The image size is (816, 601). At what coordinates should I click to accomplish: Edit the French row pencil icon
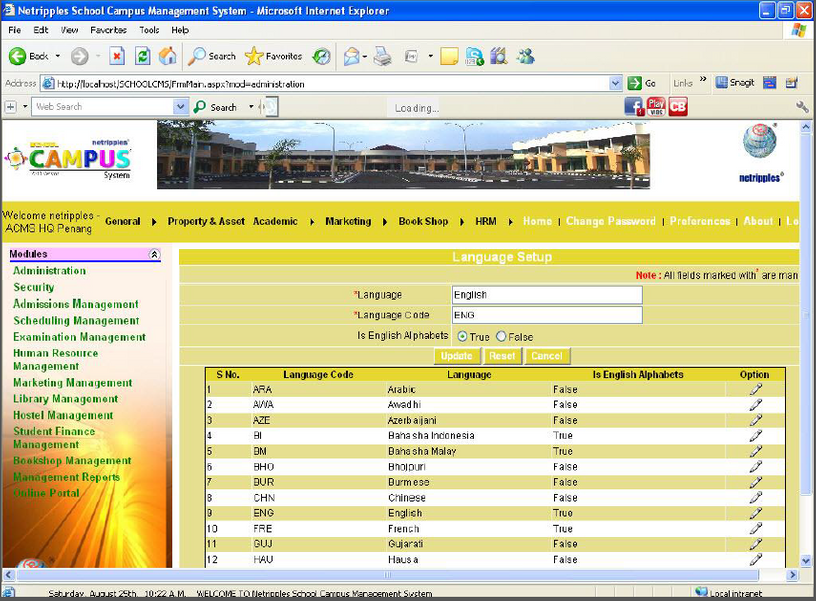[x=756, y=529]
